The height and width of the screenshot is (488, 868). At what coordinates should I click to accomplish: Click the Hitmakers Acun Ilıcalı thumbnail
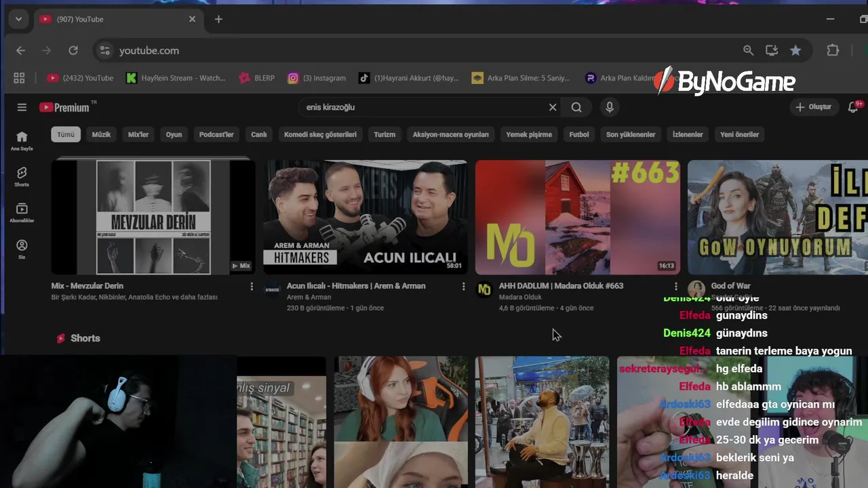[x=366, y=217]
